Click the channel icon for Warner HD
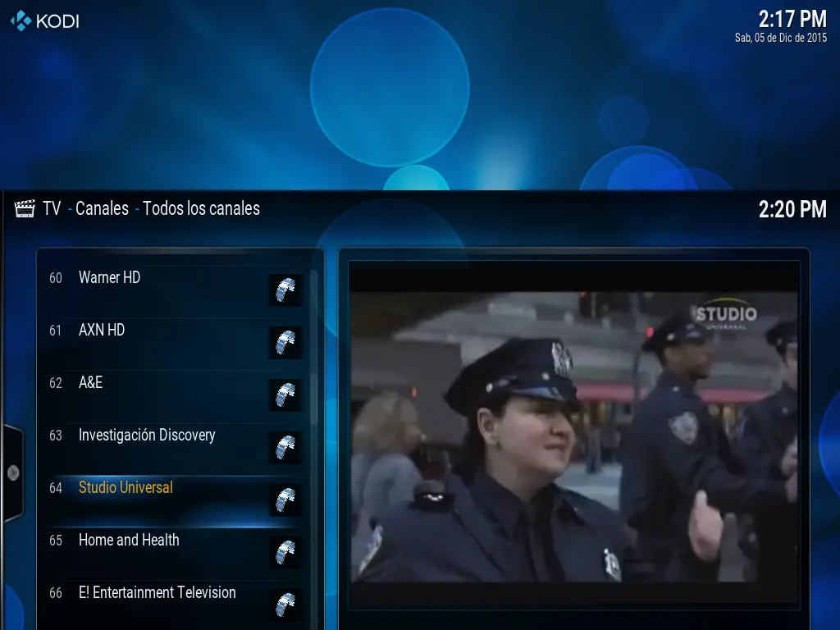 (x=285, y=290)
